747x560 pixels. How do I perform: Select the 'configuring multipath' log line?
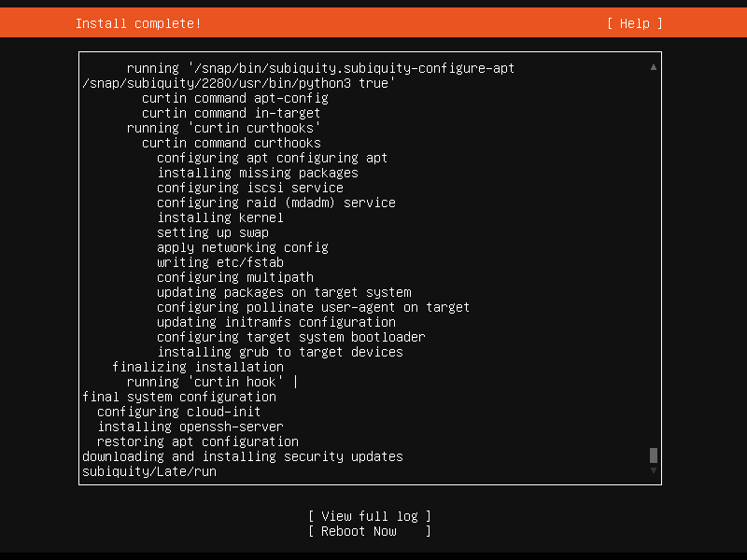click(x=234, y=277)
